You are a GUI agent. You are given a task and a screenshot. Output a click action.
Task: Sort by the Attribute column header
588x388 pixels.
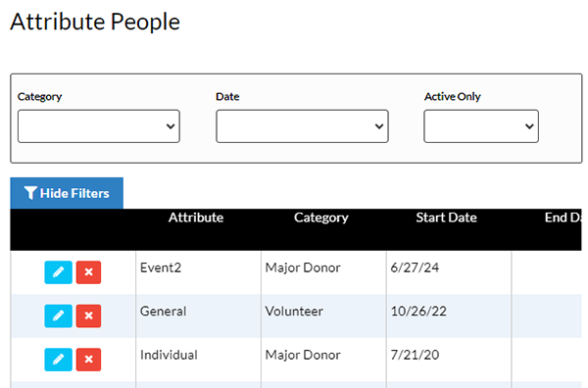(x=196, y=218)
